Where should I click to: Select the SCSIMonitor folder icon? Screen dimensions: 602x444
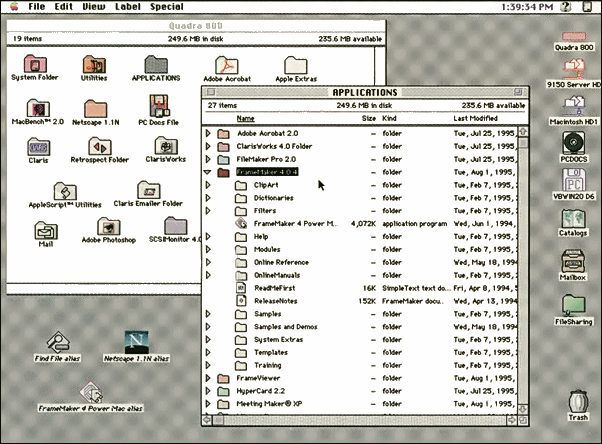pyautogui.click(x=175, y=226)
